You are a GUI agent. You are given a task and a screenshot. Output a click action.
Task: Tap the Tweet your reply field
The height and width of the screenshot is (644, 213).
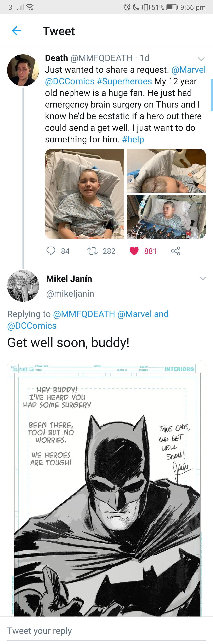click(x=100, y=630)
